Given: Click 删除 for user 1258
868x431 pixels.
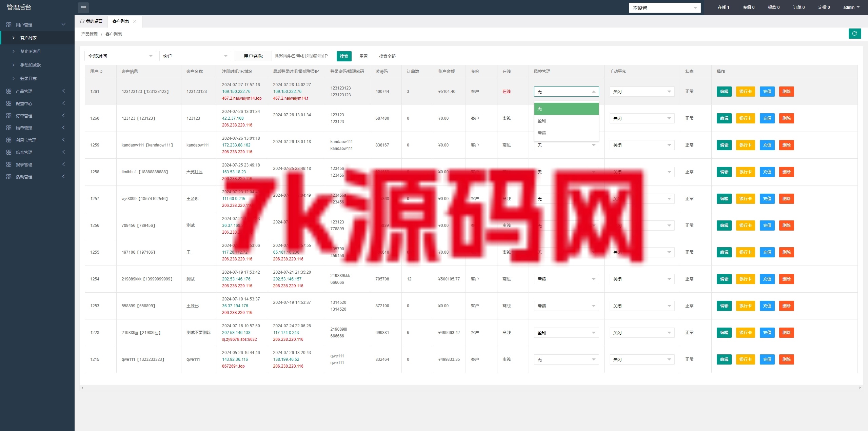Looking at the screenshot, I should (787, 172).
